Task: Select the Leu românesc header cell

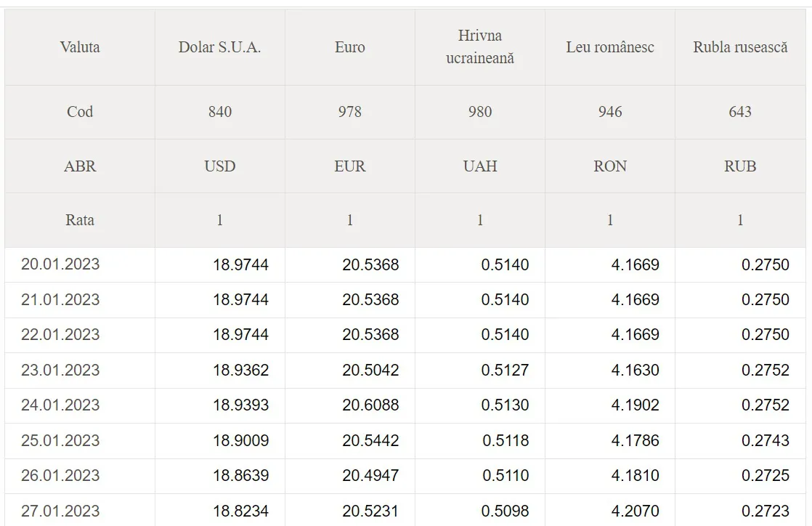Action: click(610, 47)
